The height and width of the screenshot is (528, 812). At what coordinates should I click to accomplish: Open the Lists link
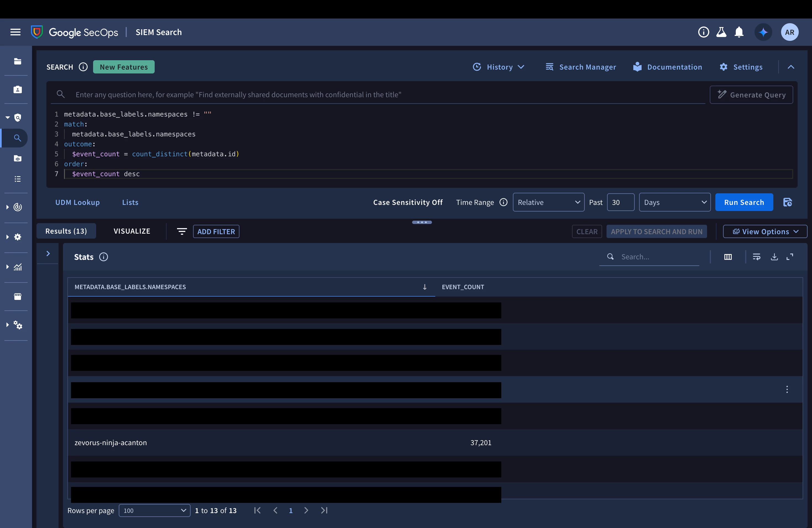point(130,202)
